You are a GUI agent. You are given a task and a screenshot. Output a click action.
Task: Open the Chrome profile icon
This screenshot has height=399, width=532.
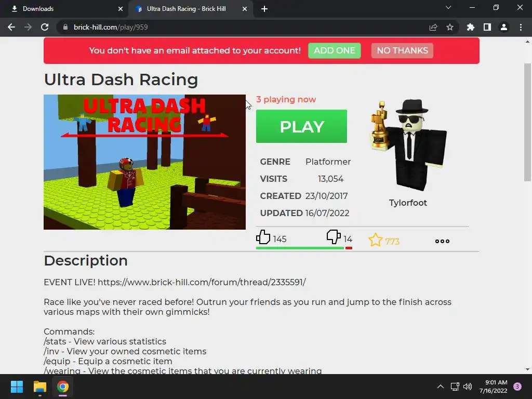click(504, 27)
